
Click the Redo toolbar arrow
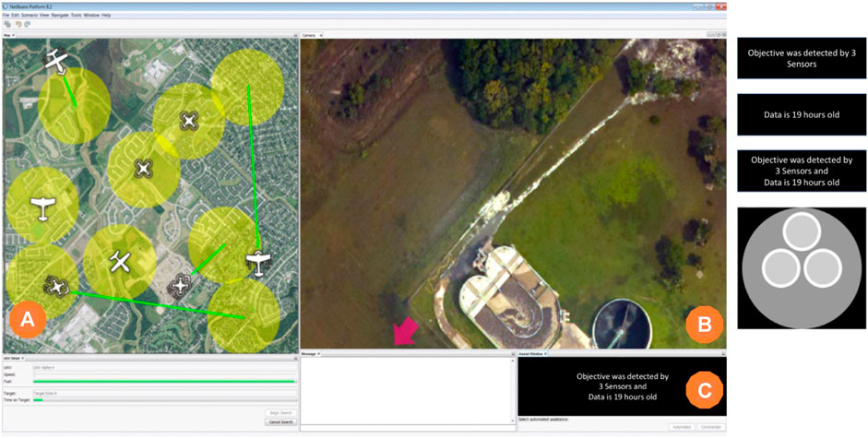(x=27, y=24)
